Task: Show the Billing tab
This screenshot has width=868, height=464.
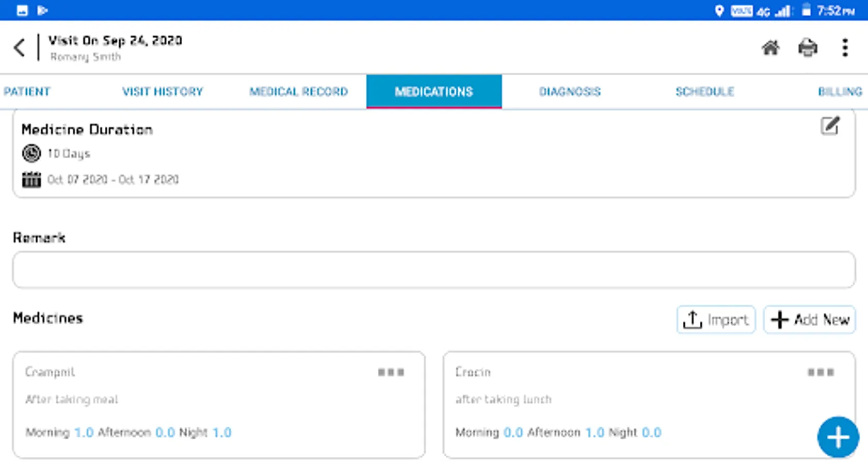Action: click(840, 92)
